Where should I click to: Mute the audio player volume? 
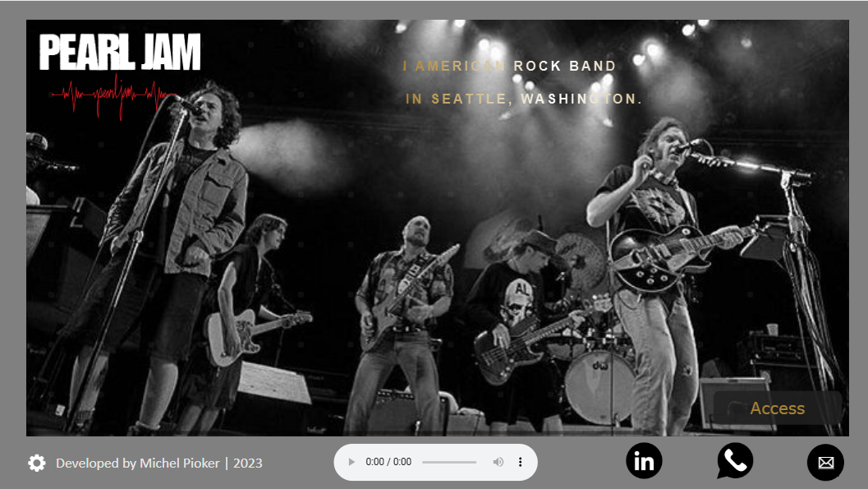click(498, 462)
